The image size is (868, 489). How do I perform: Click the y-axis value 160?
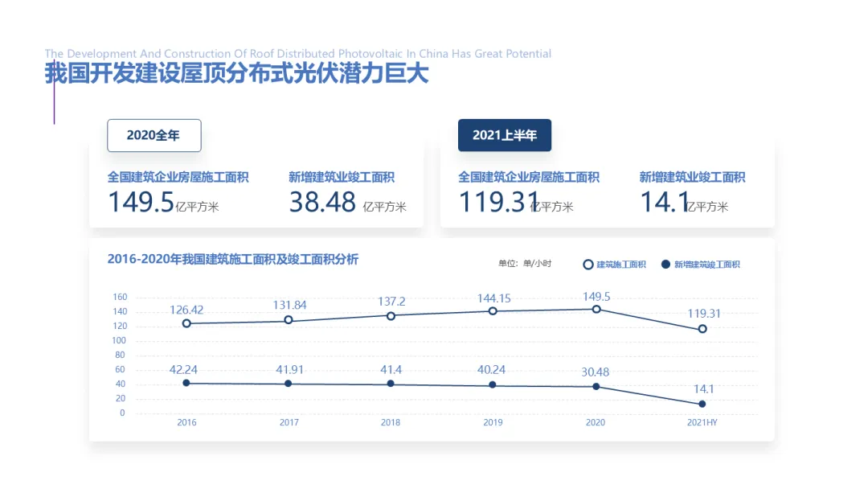[x=120, y=298]
